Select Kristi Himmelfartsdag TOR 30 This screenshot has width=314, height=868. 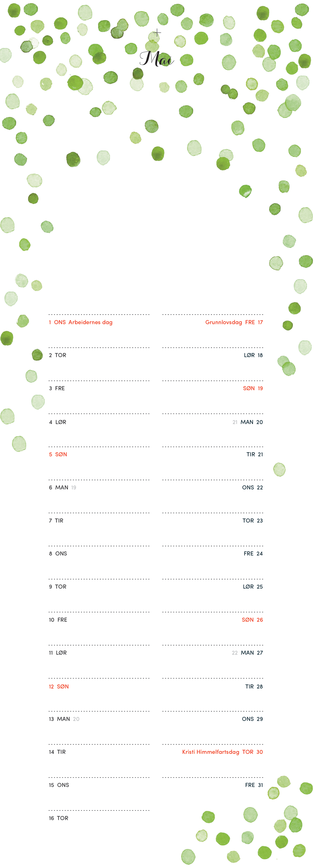coord(223,752)
